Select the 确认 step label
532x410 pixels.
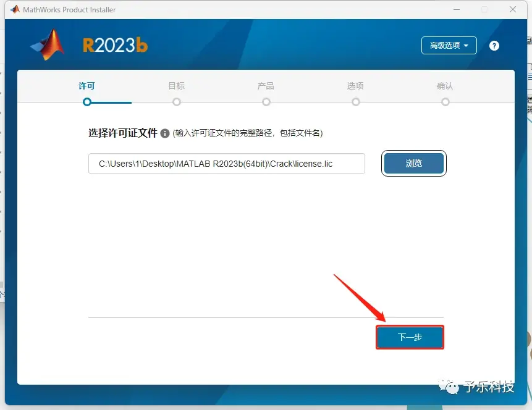[445, 86]
